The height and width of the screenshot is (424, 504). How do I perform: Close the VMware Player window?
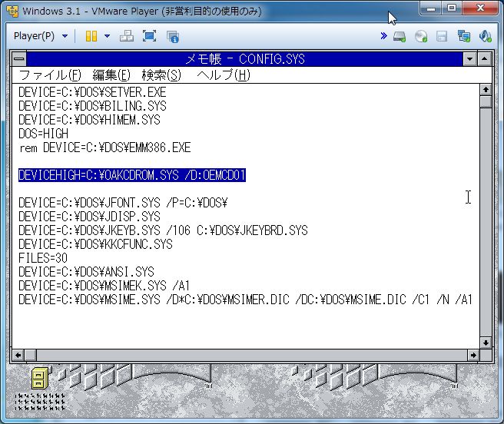point(480,8)
